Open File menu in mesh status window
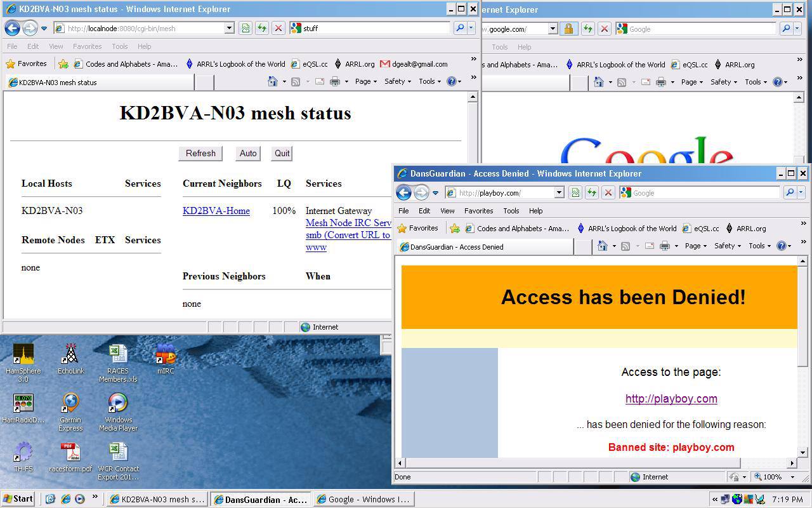This screenshot has width=812, height=508. (x=12, y=46)
